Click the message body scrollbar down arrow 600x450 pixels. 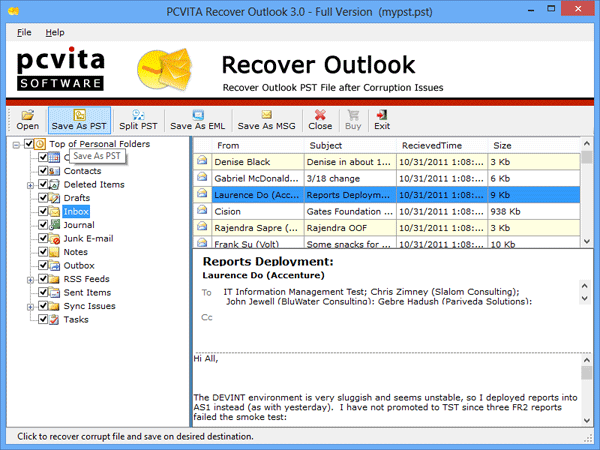(x=587, y=420)
